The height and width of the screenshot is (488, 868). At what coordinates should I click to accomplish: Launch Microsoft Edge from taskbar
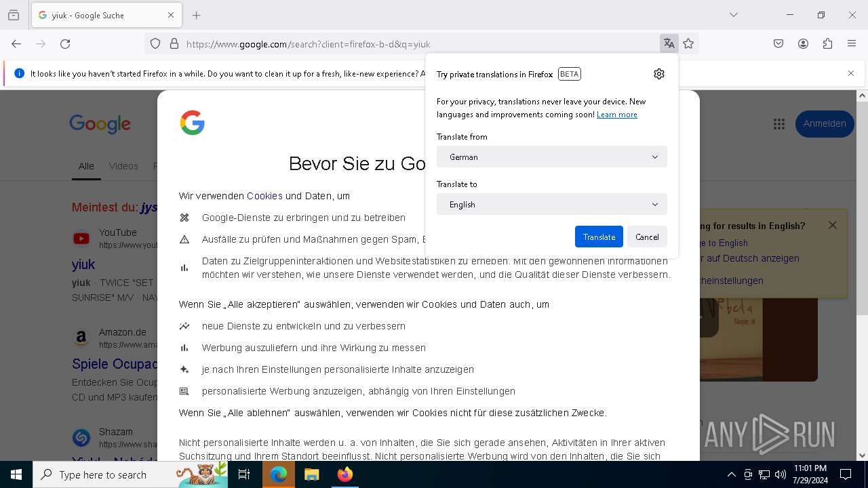click(279, 474)
